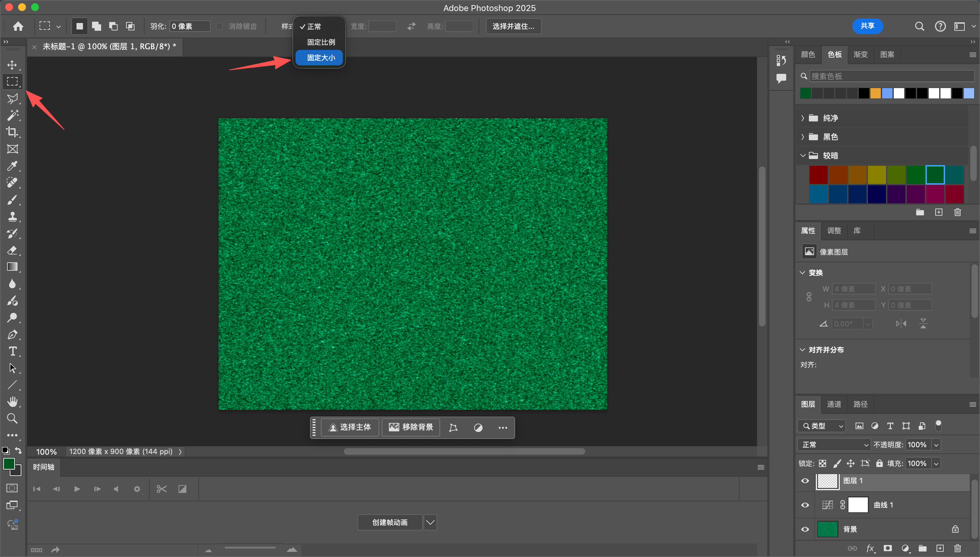Choose 固定大小 from the style menu
Viewport: 980px width, 557px height.
(319, 58)
